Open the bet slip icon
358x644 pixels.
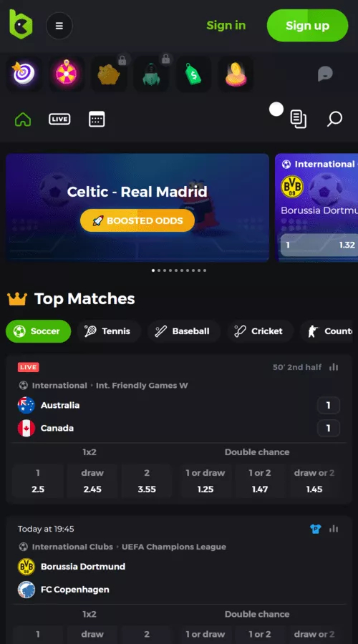point(298,119)
